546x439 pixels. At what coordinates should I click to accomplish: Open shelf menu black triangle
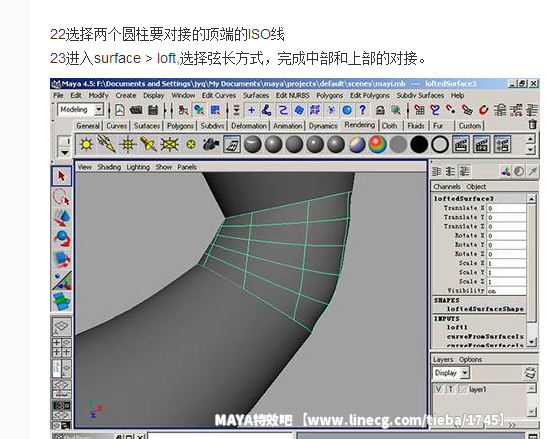click(x=65, y=152)
